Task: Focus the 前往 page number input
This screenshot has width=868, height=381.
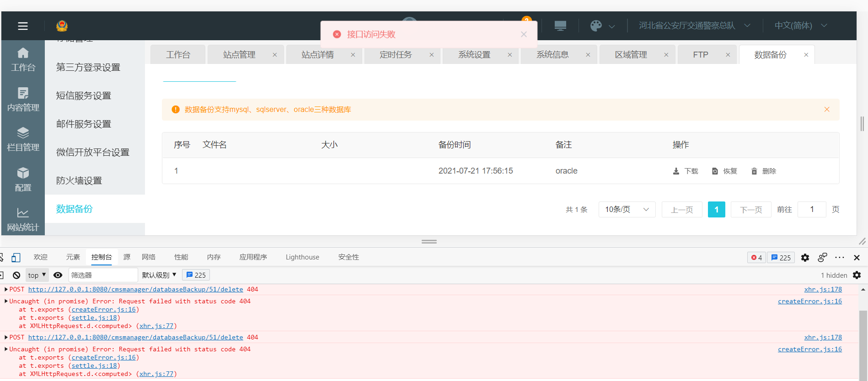Action: [812, 209]
